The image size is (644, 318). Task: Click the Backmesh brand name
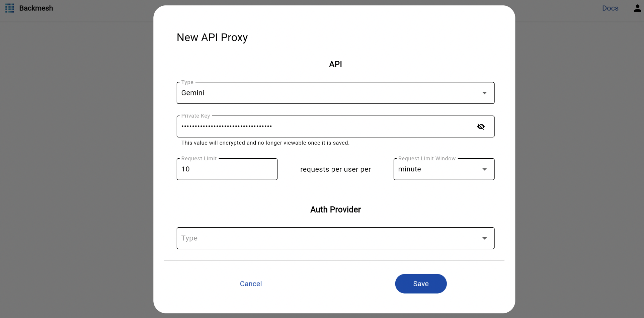point(36,8)
